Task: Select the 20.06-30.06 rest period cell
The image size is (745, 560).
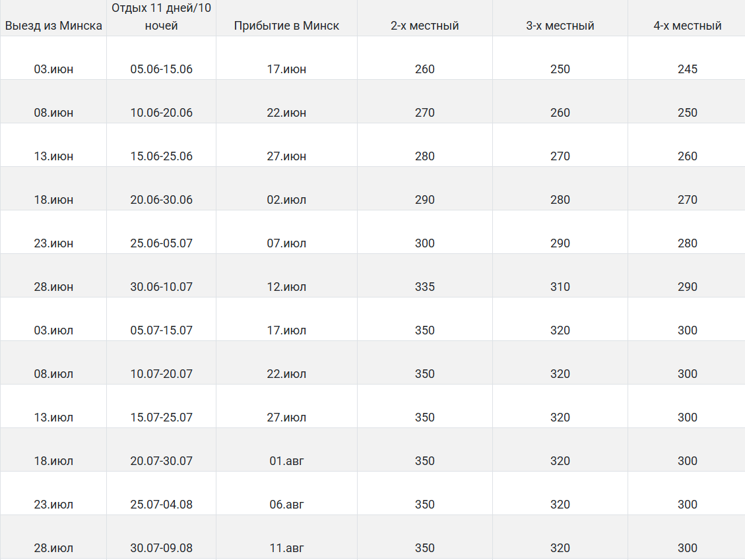Action: tap(162, 200)
